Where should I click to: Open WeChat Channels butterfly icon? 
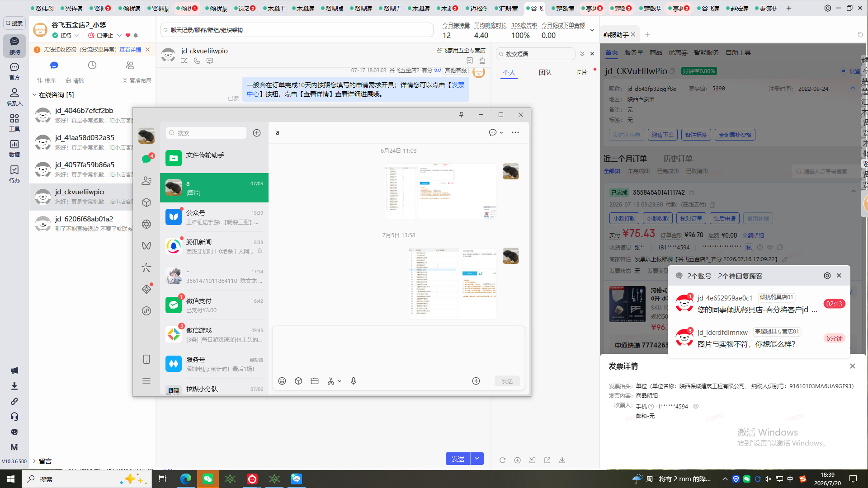(x=146, y=246)
